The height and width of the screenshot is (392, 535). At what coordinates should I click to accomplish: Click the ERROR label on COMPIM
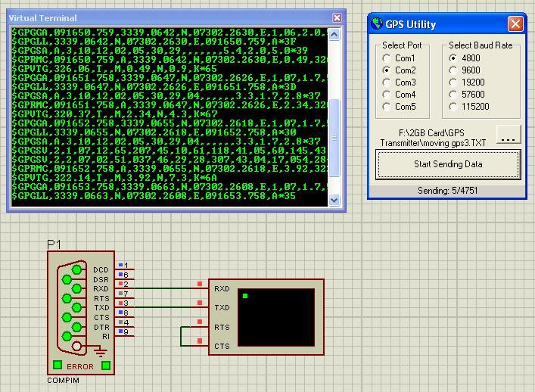click(x=80, y=367)
